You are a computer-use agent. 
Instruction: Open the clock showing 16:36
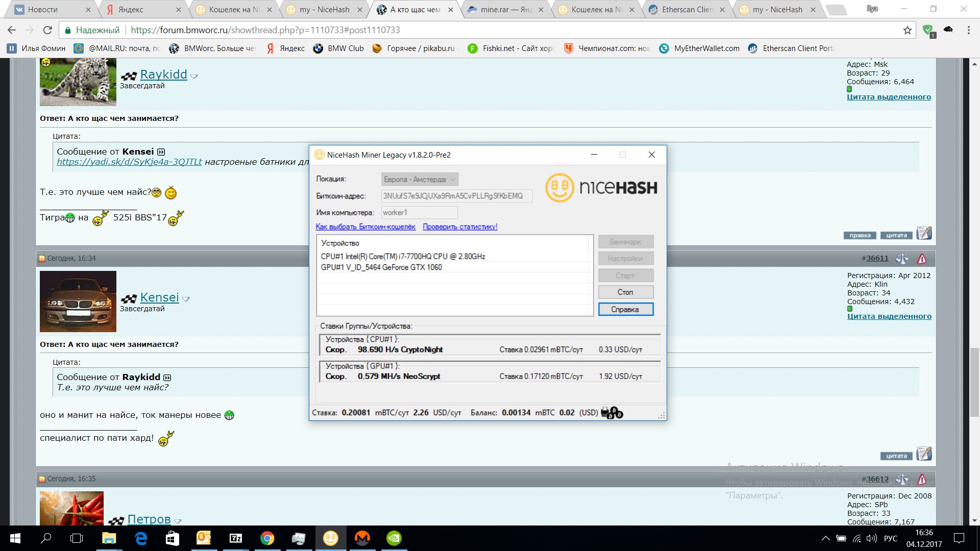(x=924, y=538)
